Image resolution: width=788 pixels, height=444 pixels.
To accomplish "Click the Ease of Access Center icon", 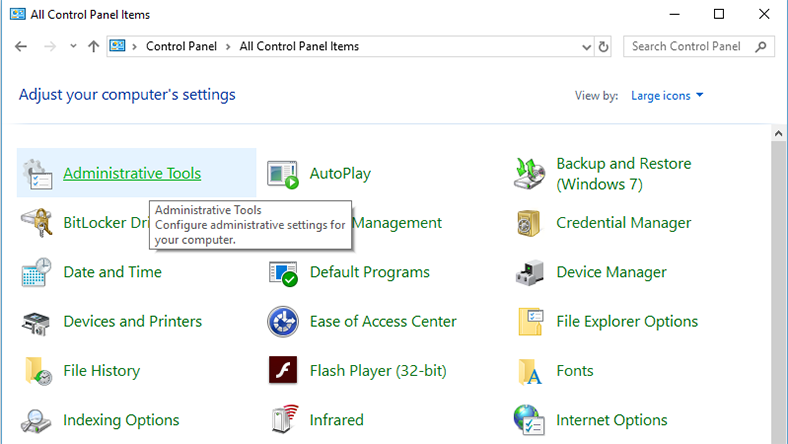I will coord(283,321).
